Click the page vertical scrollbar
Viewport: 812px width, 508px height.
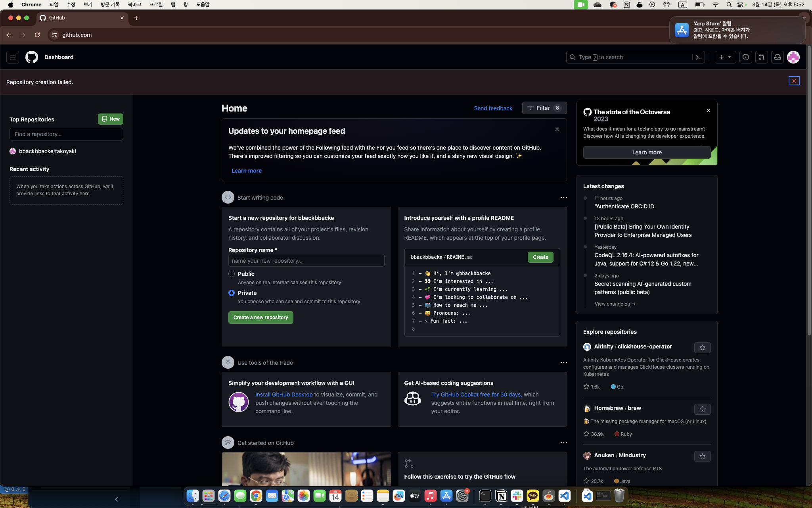(809, 190)
